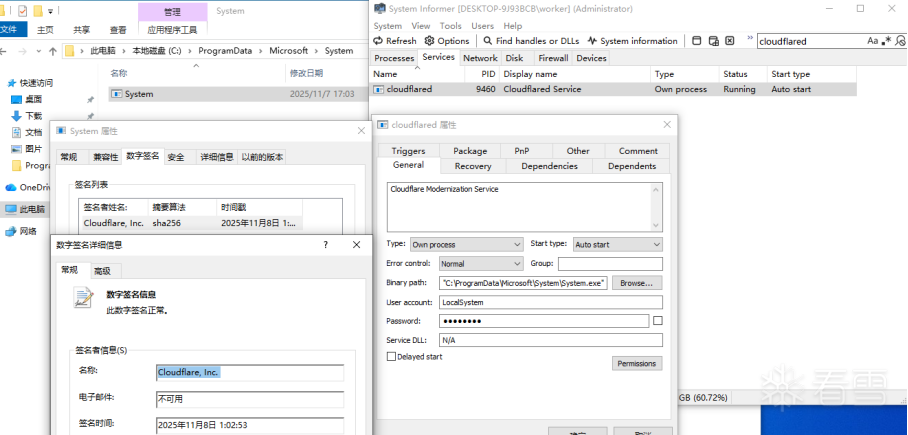Image resolution: width=908 pixels, height=435 pixels.
Task: Expand the Start type dropdown
Action: tap(618, 244)
